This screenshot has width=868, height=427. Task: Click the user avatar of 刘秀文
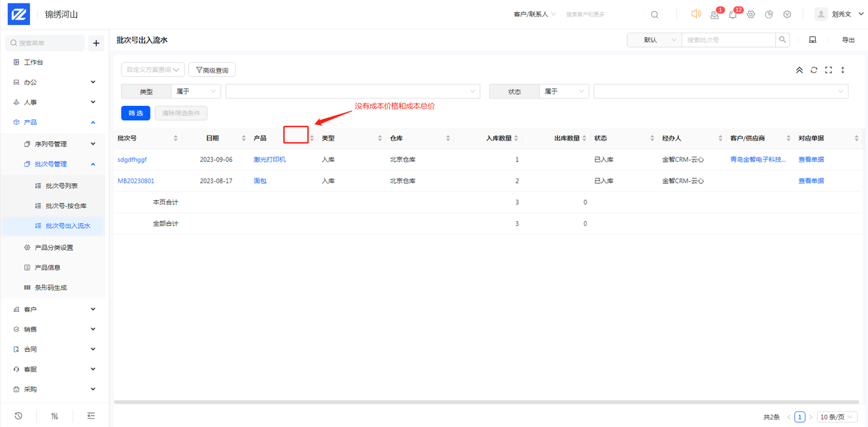[821, 14]
